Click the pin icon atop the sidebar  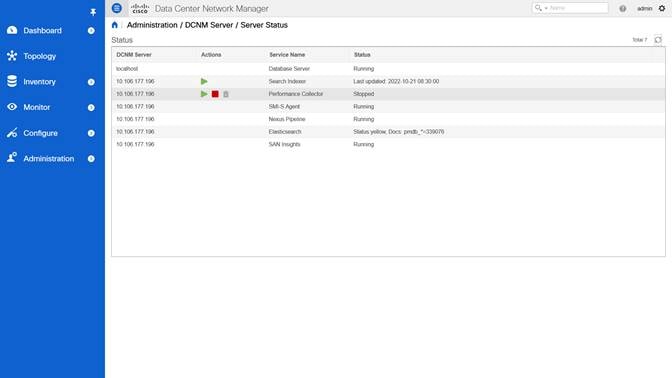point(93,12)
